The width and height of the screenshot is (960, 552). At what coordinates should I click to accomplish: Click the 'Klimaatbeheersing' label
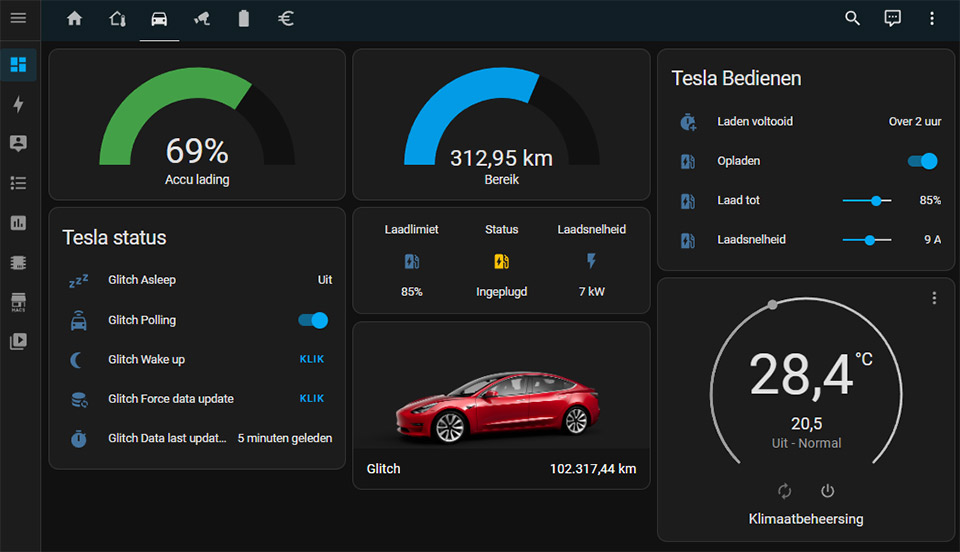806,519
